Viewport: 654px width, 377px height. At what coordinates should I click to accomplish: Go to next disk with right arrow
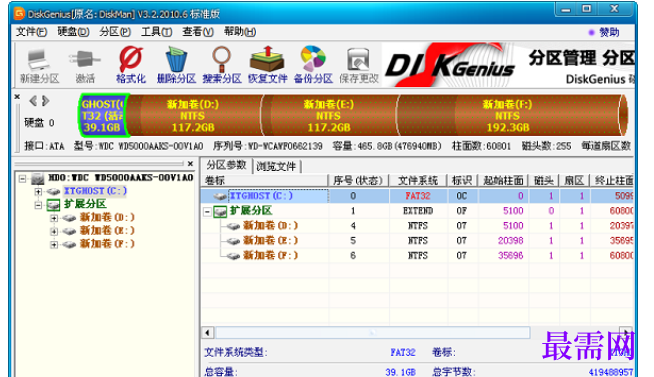(x=45, y=101)
